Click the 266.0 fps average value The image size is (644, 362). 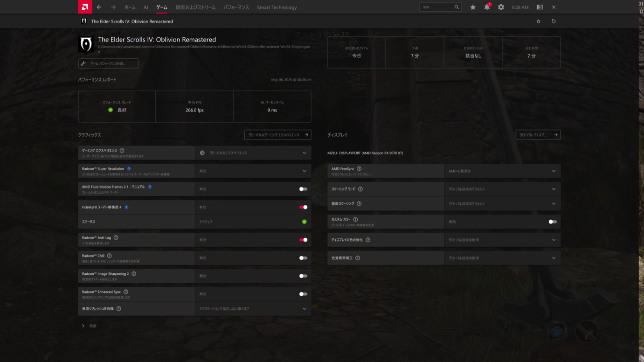pos(194,110)
